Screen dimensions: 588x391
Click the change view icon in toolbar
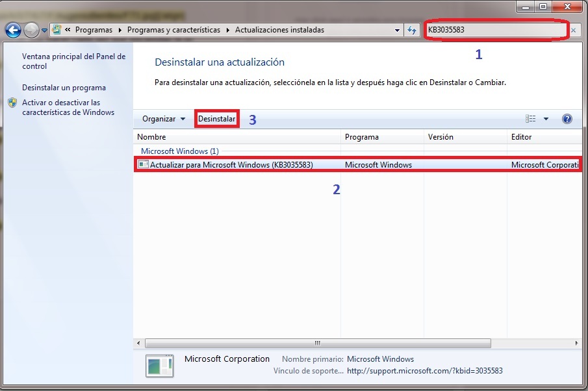(530, 119)
